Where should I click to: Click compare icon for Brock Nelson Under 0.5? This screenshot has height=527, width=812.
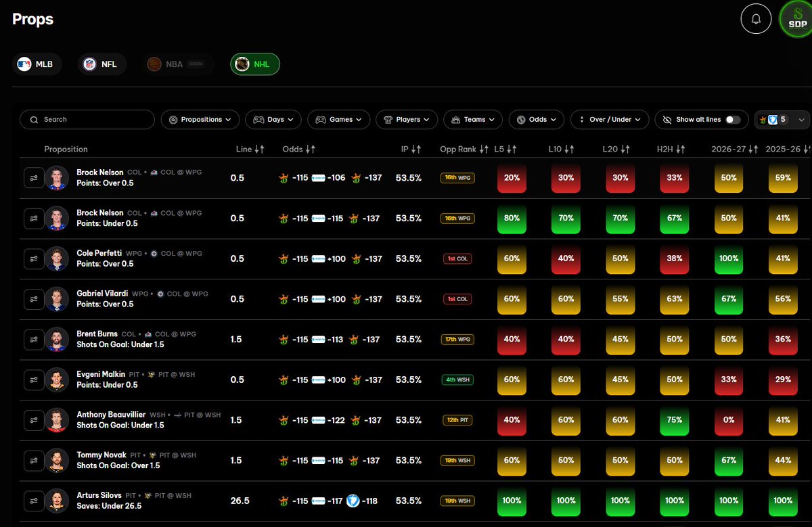tap(33, 219)
